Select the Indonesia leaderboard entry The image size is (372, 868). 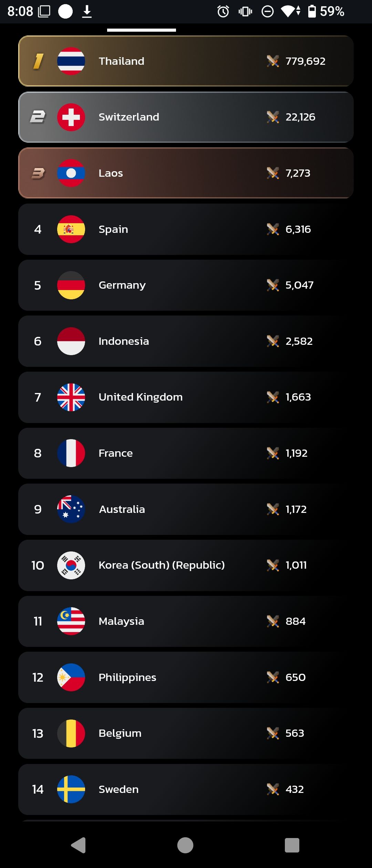pyautogui.click(x=186, y=341)
